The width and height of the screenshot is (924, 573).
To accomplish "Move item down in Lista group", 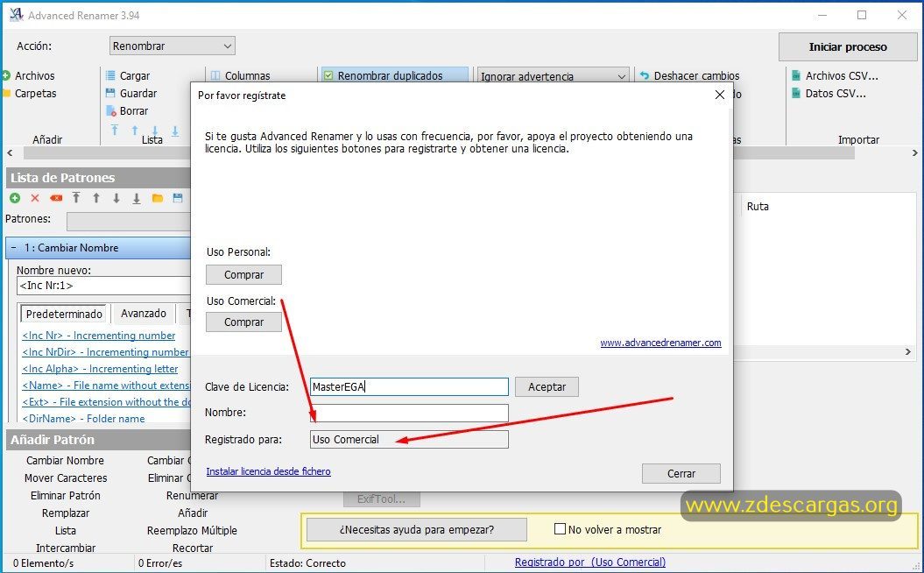I will tap(155, 131).
